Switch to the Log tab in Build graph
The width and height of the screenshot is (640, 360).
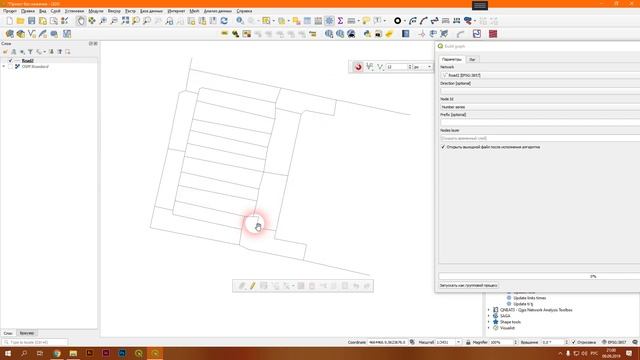472,60
